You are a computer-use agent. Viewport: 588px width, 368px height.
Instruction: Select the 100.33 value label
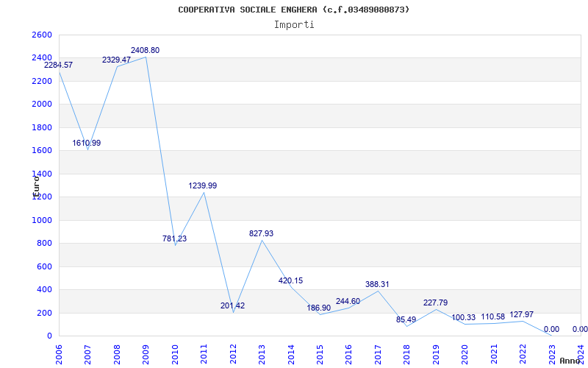(x=463, y=318)
